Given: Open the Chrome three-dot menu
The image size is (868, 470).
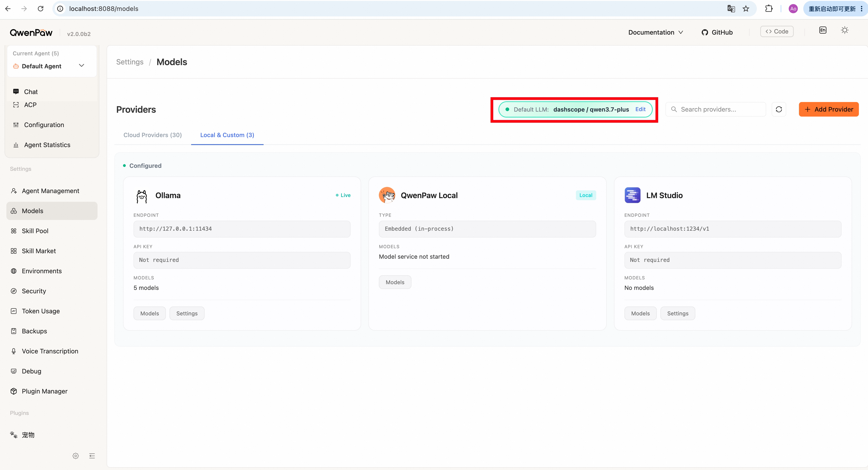Looking at the screenshot, I should pos(862,9).
